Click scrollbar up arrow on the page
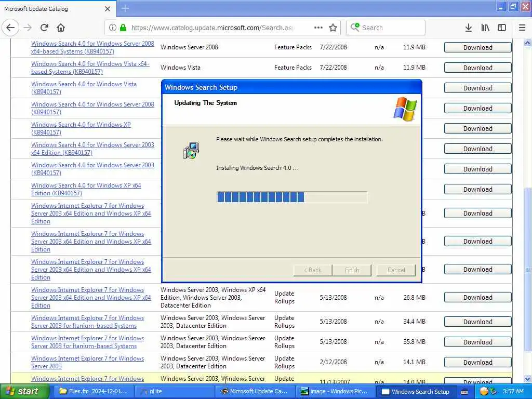 point(528,43)
